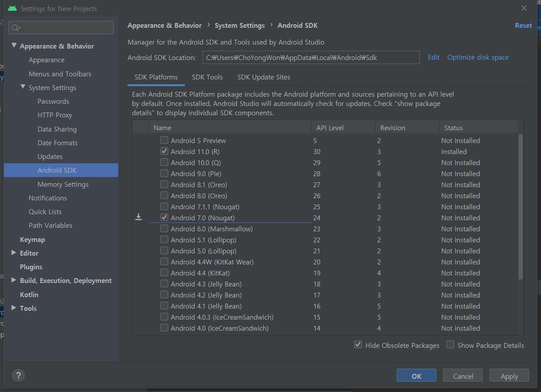Screen dimensions: 541x392
Task: Select Appearance in the settings tree
Action: pyautogui.click(x=46, y=60)
